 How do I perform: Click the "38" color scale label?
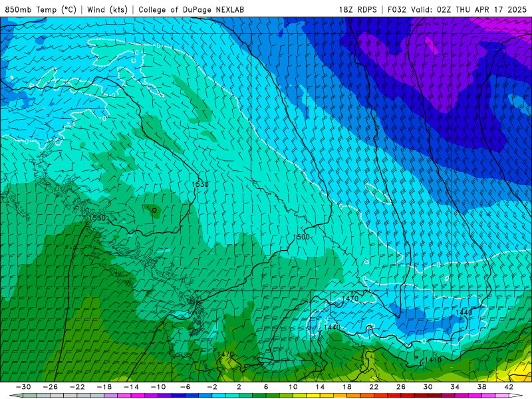coord(481,387)
